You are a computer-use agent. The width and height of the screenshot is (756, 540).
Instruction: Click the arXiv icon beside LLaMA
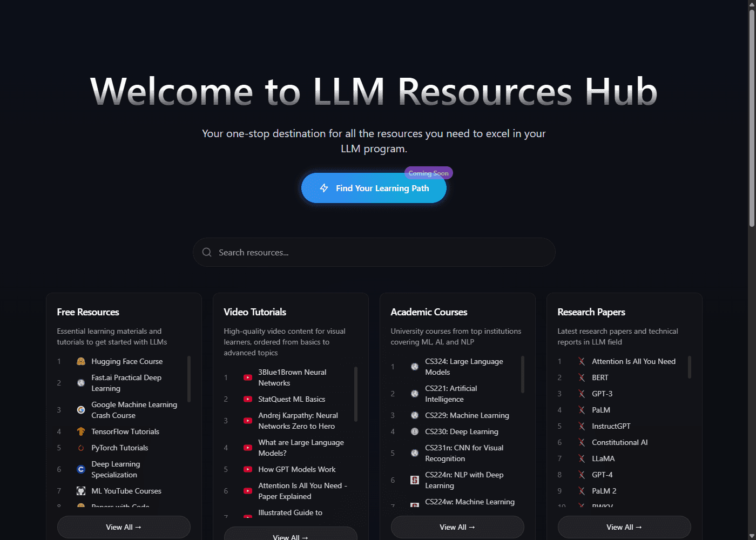pos(582,458)
